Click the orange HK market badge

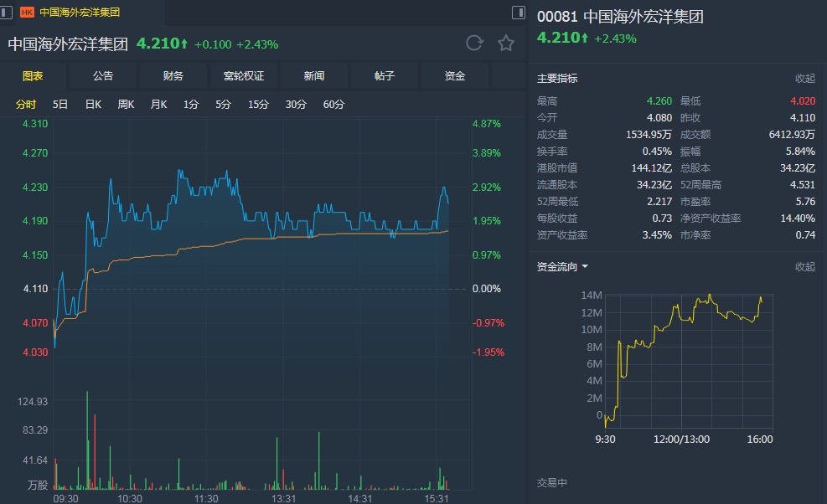pos(27,13)
